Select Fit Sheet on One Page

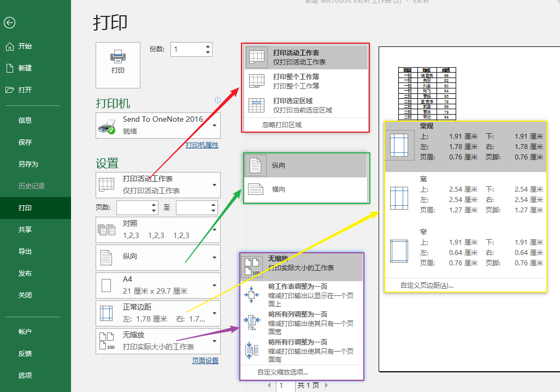pyautogui.click(x=298, y=291)
